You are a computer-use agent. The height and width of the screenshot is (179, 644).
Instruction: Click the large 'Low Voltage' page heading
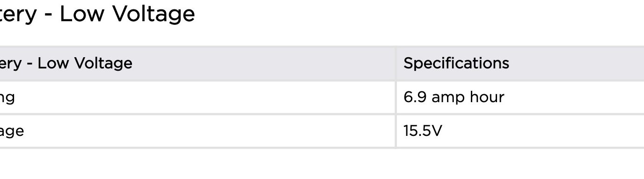97,14
